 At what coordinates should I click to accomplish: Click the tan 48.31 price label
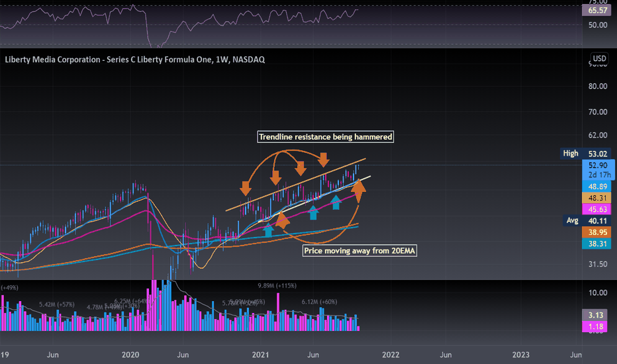pos(598,198)
